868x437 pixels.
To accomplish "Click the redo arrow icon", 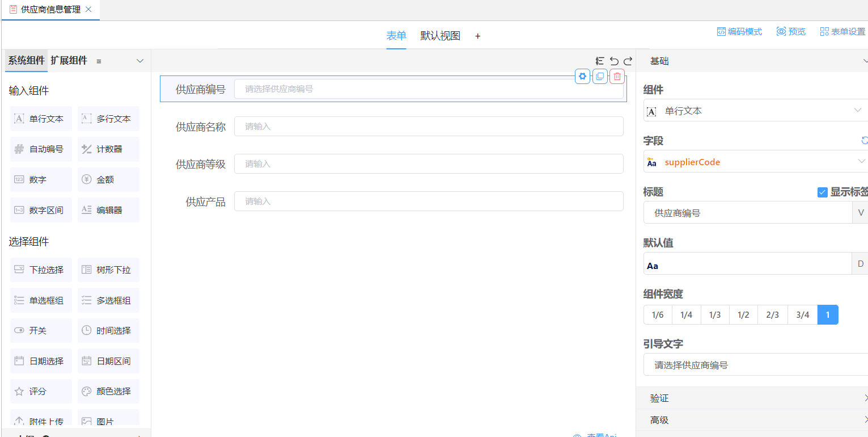I will tap(628, 61).
